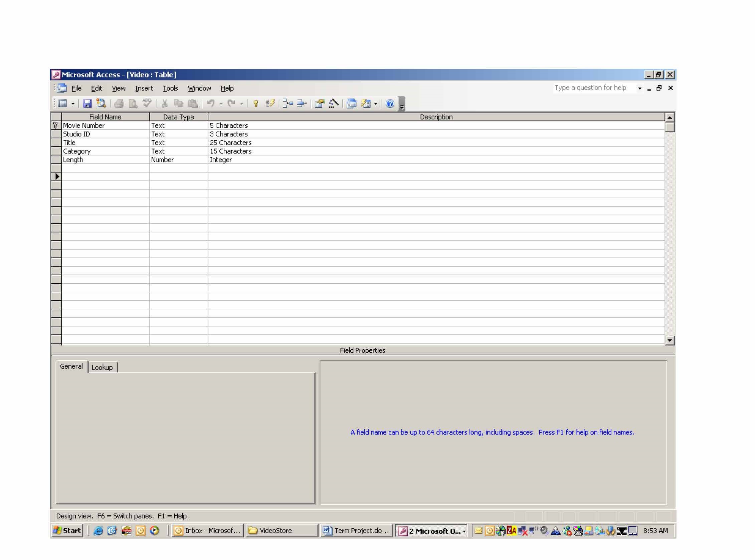Click the grid scrollbar down arrow
Screen dimensions: 755x560
click(x=670, y=340)
